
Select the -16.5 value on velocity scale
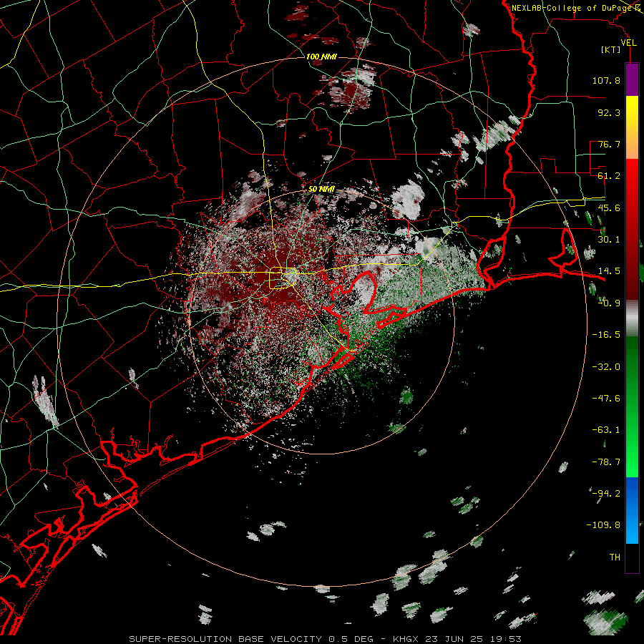[606, 335]
